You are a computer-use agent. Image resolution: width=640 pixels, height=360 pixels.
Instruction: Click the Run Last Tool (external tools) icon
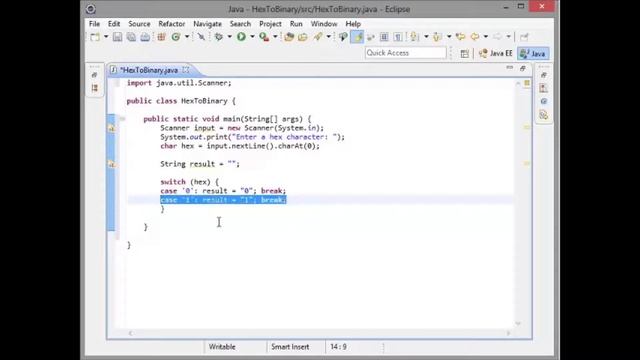[264, 37]
